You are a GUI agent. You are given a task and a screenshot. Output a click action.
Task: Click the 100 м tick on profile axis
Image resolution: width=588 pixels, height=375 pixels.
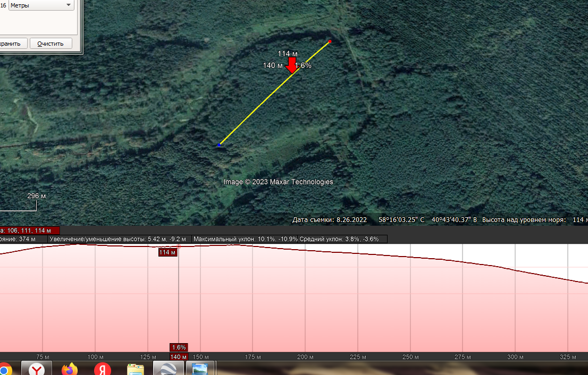pos(95,357)
